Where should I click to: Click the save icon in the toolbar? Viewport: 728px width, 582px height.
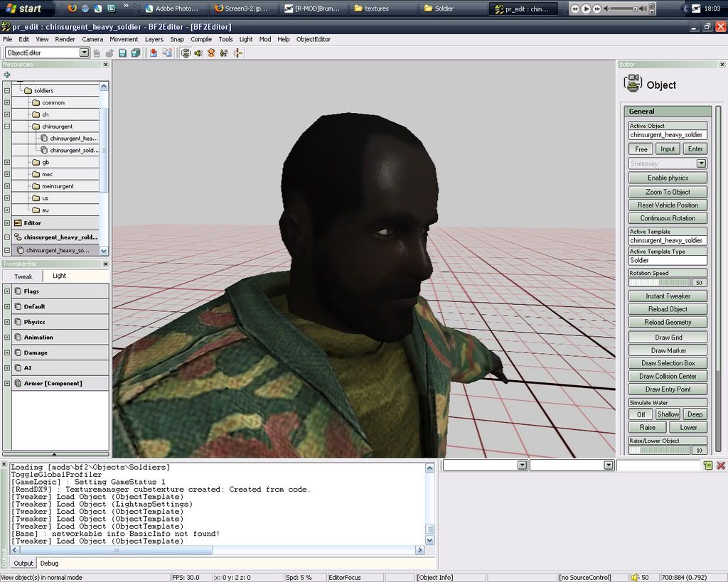click(x=122, y=53)
